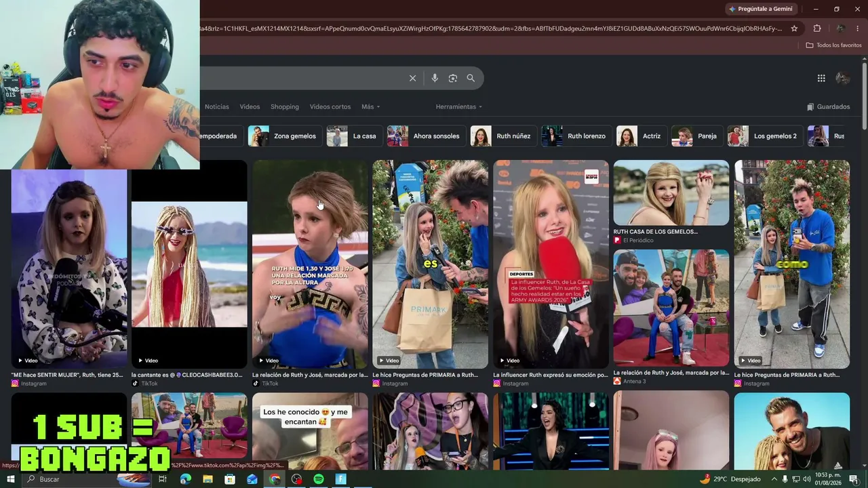
Task: Open Microsoft Edge from the taskbar
Action: click(186, 479)
